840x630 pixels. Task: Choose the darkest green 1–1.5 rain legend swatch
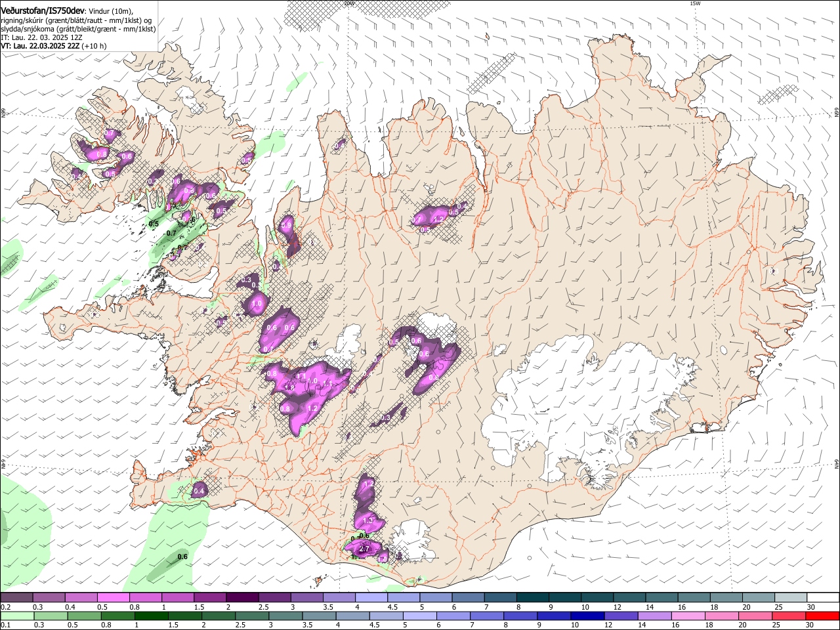tap(152, 616)
